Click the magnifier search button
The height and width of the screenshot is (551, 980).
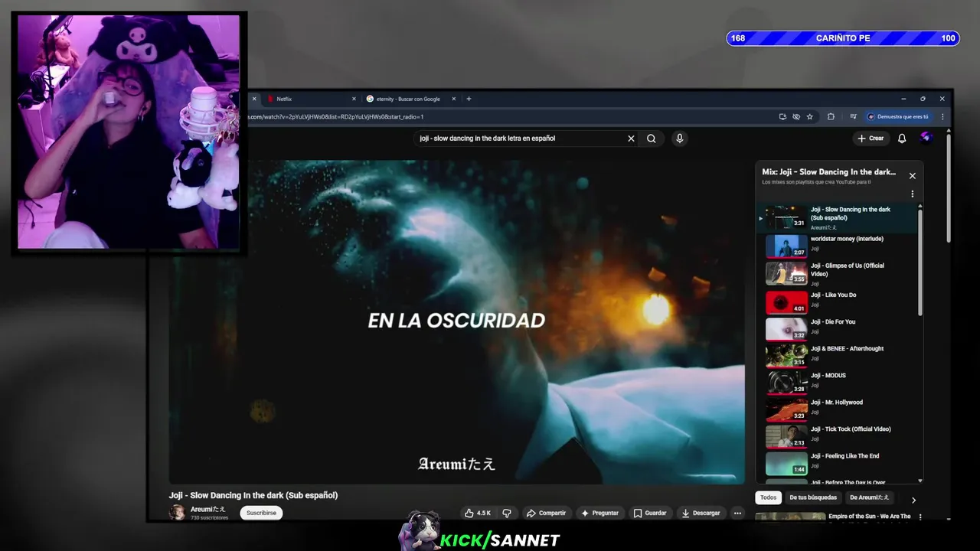[x=652, y=139]
